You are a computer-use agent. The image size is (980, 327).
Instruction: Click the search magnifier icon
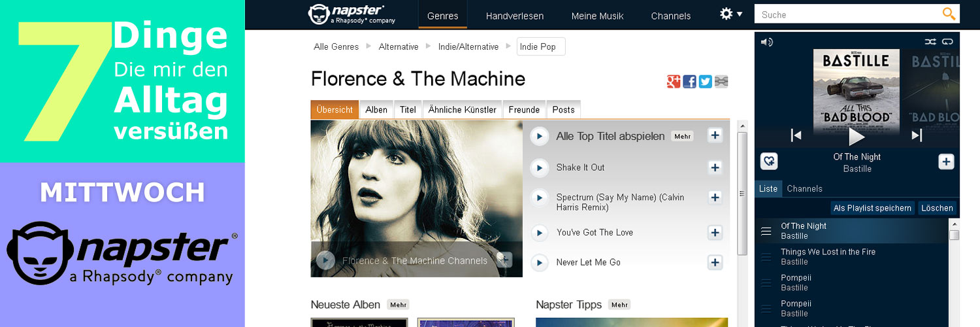click(949, 14)
